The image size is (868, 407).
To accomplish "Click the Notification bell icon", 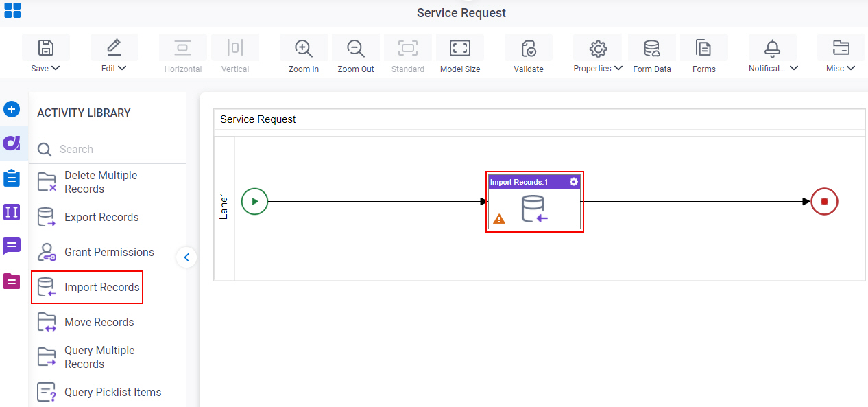I will [x=773, y=48].
